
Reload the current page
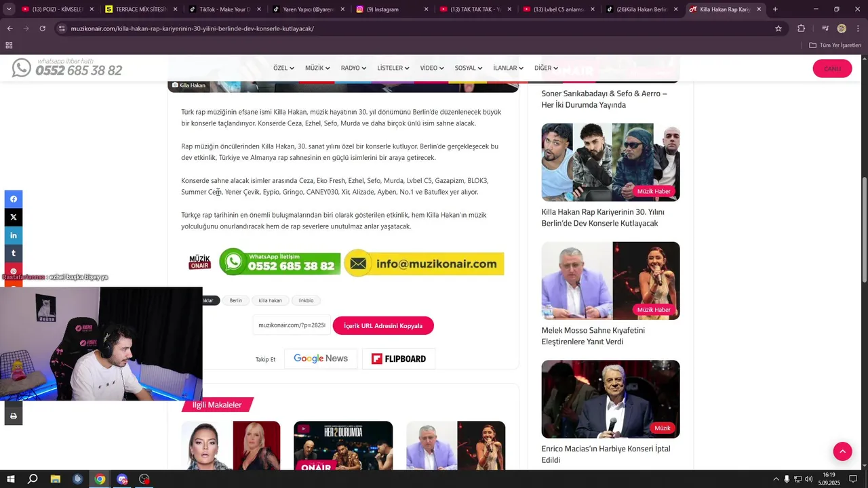coord(42,28)
